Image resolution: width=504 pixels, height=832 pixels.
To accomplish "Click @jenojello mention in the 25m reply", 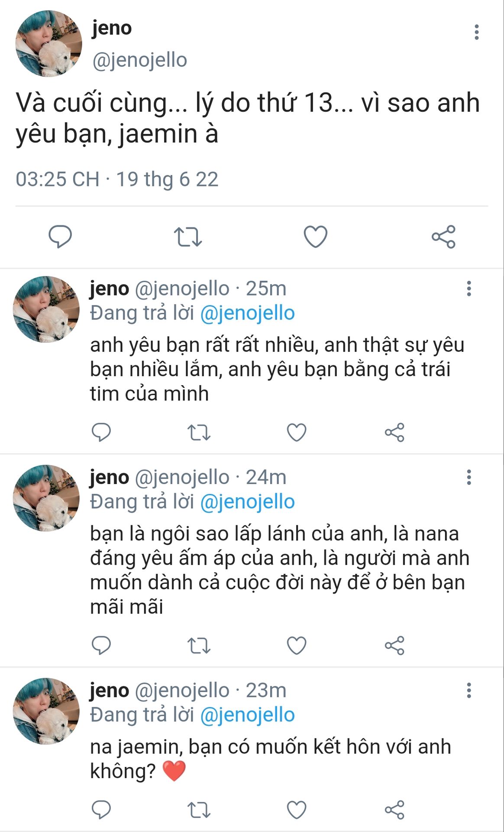I will (247, 313).
